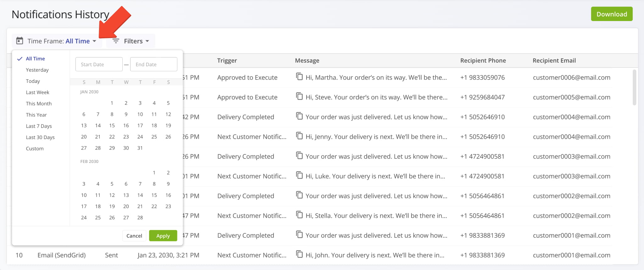This screenshot has width=644, height=270.
Task: Click customer0005@email.com cell
Action: tap(571, 97)
